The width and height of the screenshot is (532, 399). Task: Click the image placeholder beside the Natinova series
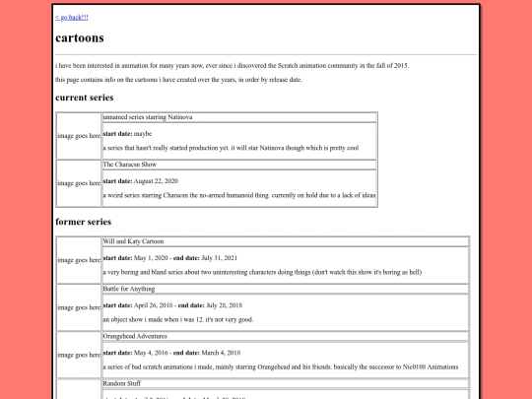(79, 136)
